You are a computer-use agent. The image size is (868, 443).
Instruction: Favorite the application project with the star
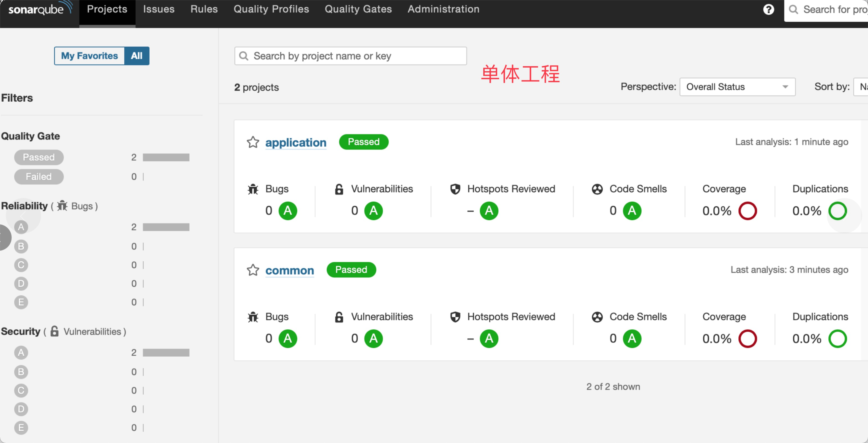point(253,142)
